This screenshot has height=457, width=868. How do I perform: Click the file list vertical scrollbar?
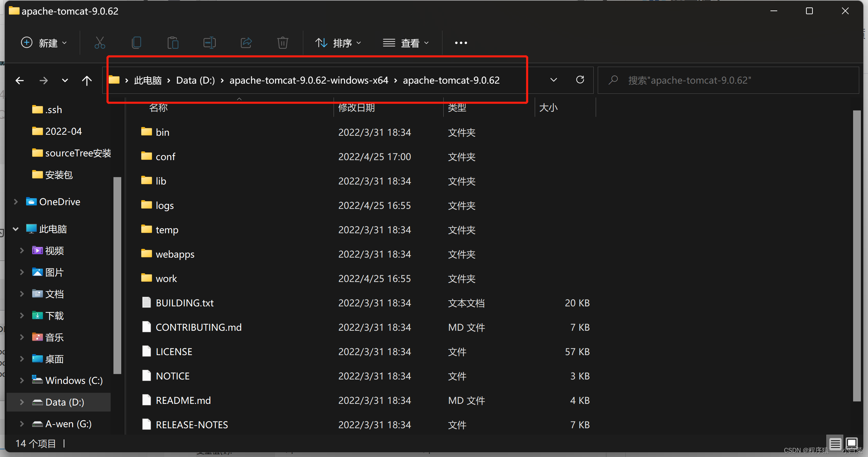point(857,256)
